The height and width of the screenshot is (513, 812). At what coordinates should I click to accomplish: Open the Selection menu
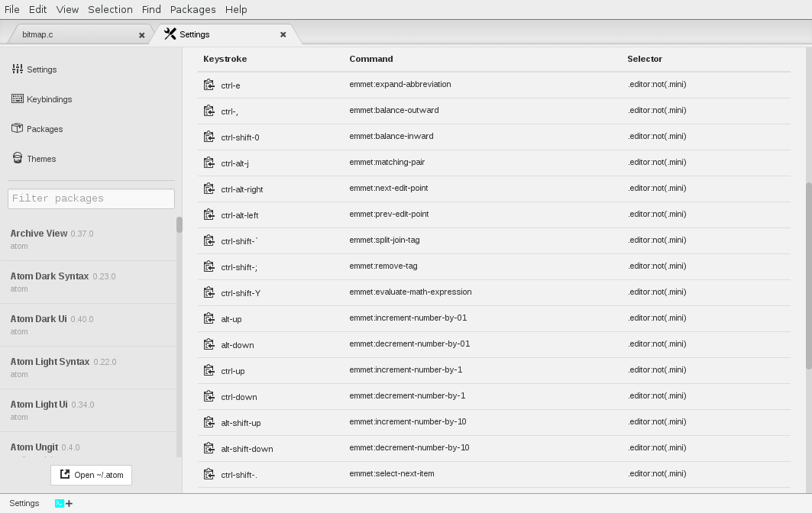pos(110,9)
